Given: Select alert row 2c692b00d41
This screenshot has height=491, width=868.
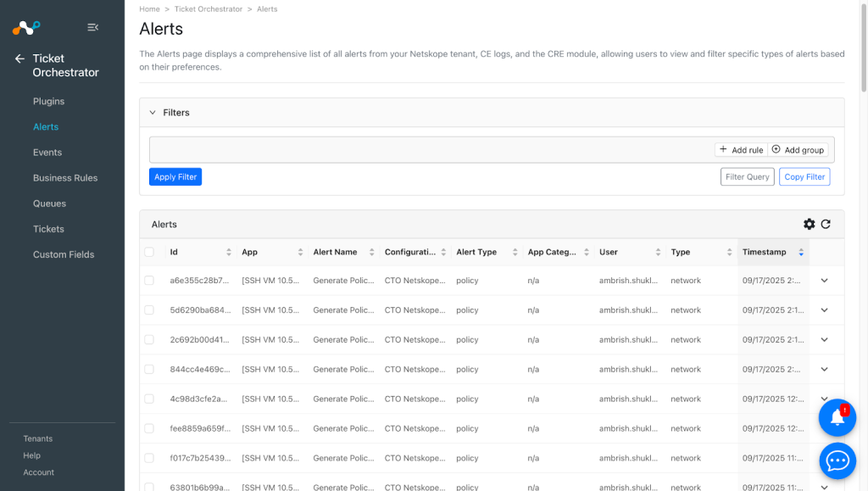Looking at the screenshot, I should click(x=149, y=339).
